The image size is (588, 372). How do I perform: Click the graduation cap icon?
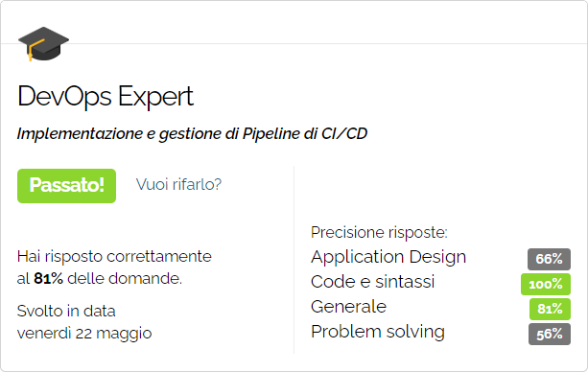43,43
